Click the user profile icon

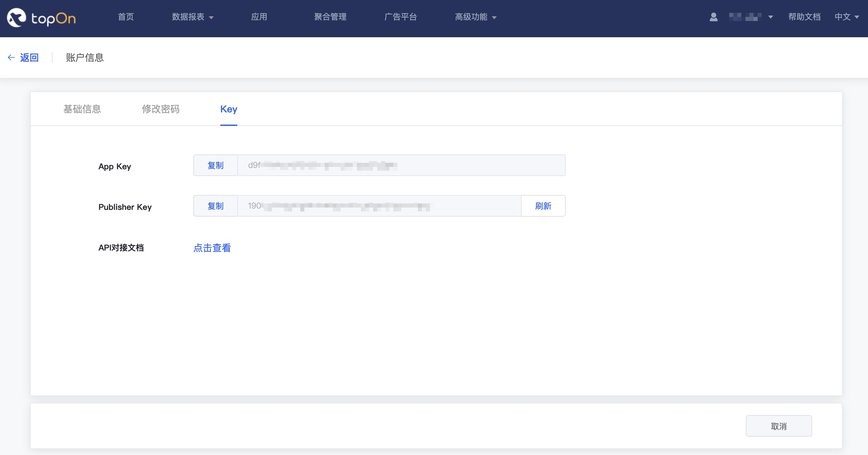[x=713, y=17]
